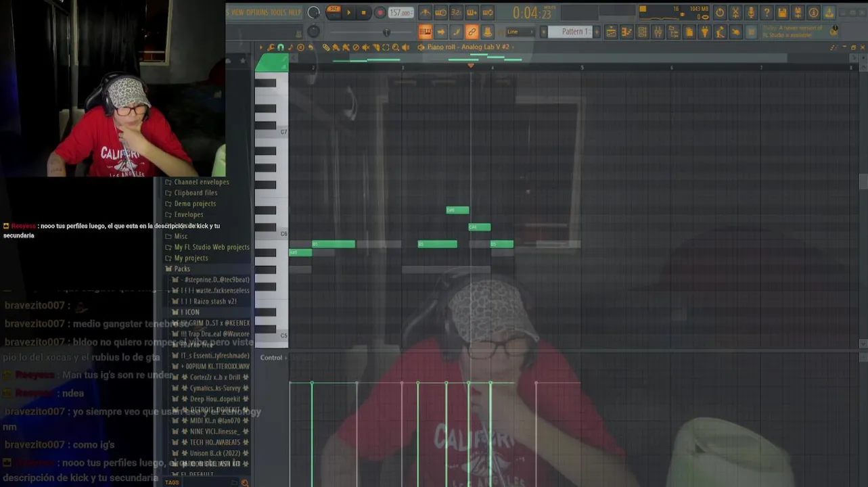This screenshot has width=868, height=487.
Task: Click the question mark help icon
Action: 767,12
